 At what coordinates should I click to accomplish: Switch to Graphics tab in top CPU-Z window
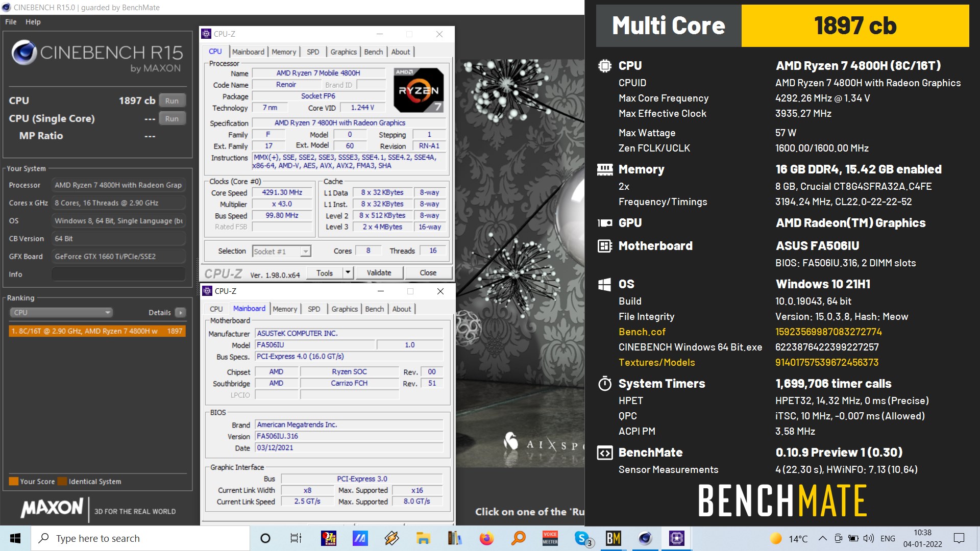pos(344,52)
